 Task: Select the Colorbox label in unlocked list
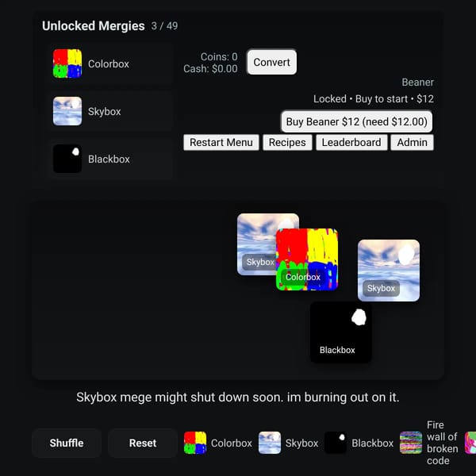pyautogui.click(x=109, y=64)
